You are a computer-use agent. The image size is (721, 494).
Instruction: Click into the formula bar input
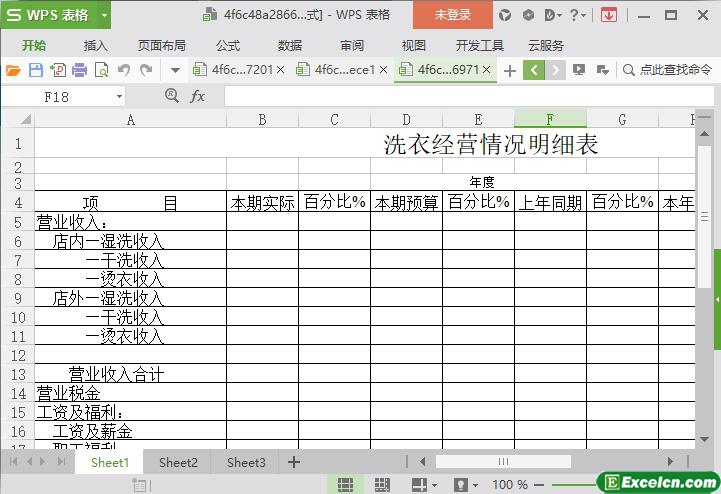pos(469,97)
